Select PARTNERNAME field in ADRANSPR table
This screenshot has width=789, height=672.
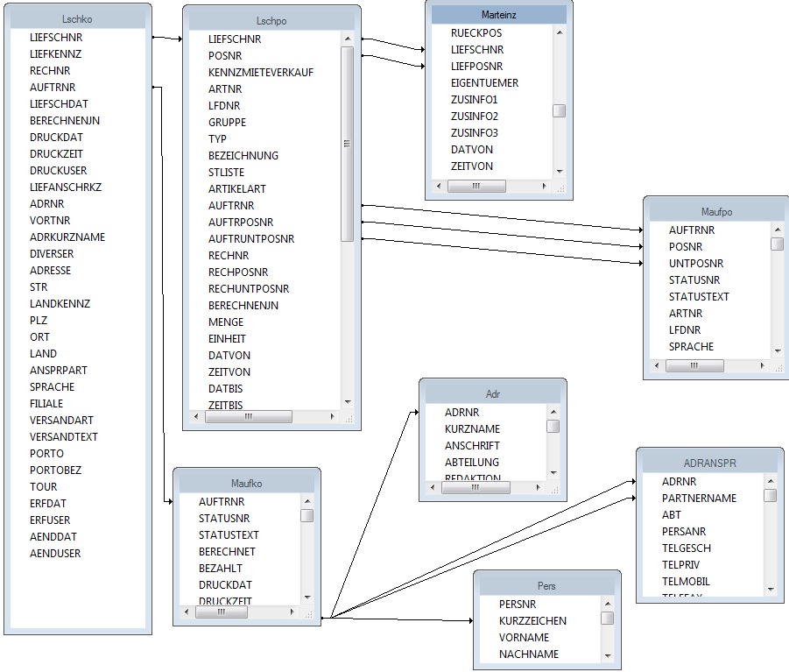coord(699,499)
